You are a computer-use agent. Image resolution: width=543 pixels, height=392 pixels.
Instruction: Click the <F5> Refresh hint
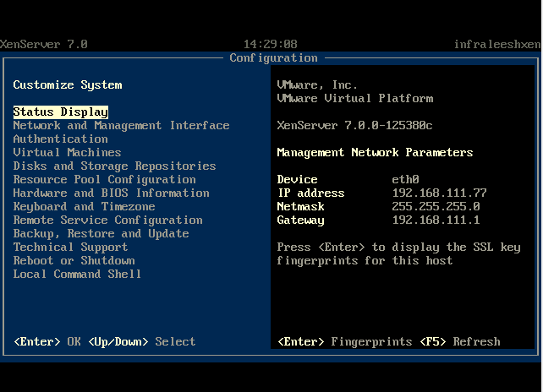coord(460,342)
